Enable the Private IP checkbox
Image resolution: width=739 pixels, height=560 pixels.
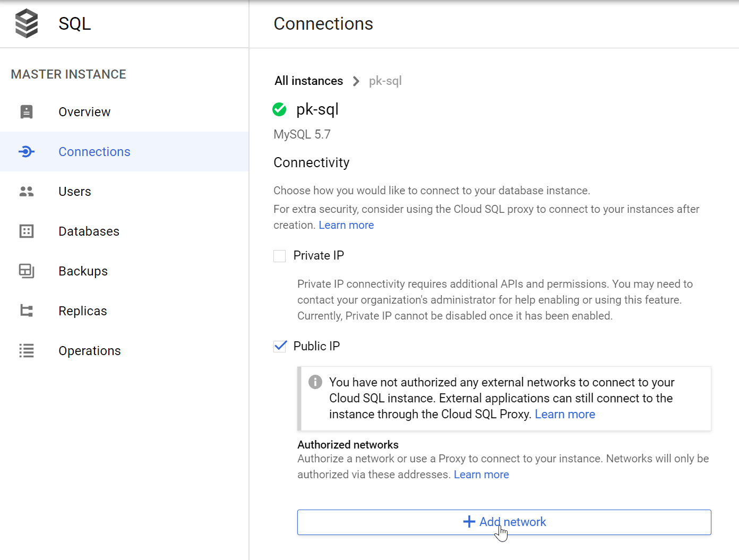pos(279,256)
